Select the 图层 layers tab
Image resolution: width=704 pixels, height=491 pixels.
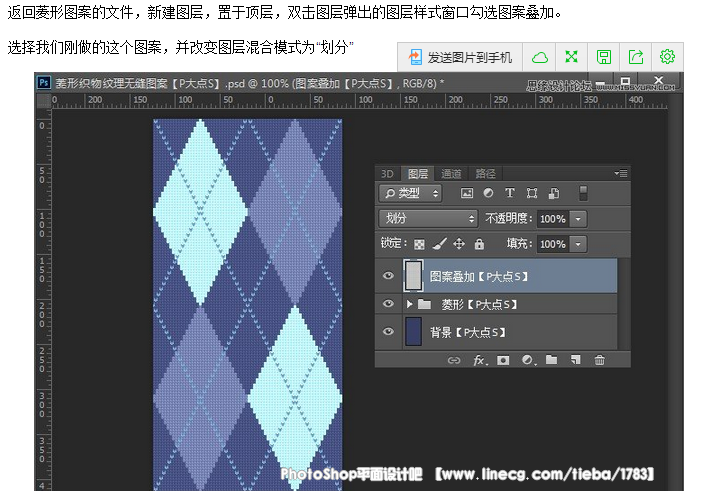[418, 174]
